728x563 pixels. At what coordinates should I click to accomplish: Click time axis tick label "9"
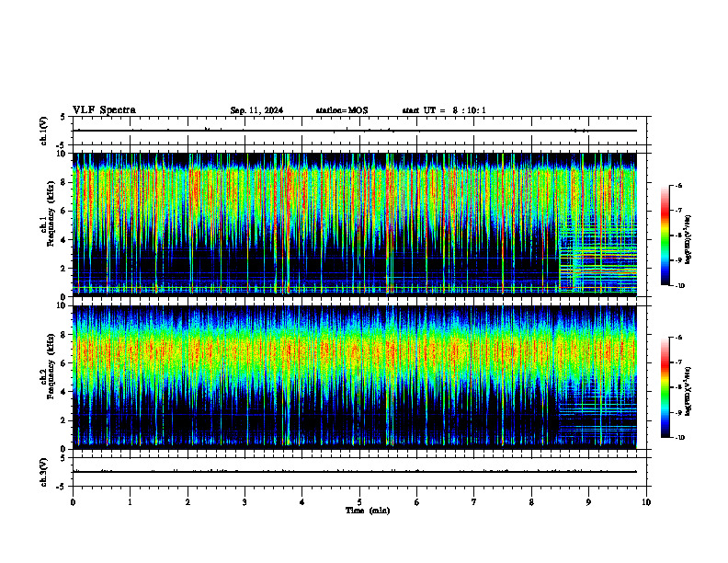coord(588,502)
